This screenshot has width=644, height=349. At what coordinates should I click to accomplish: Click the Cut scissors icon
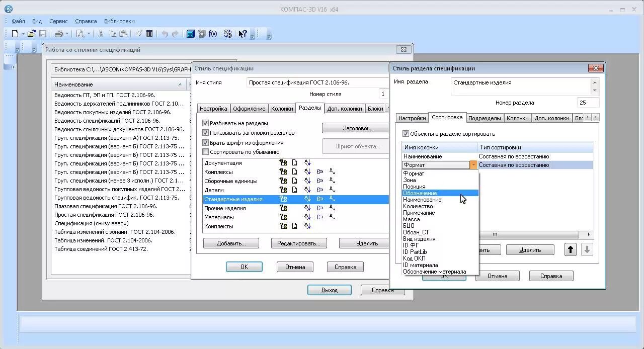[101, 34]
